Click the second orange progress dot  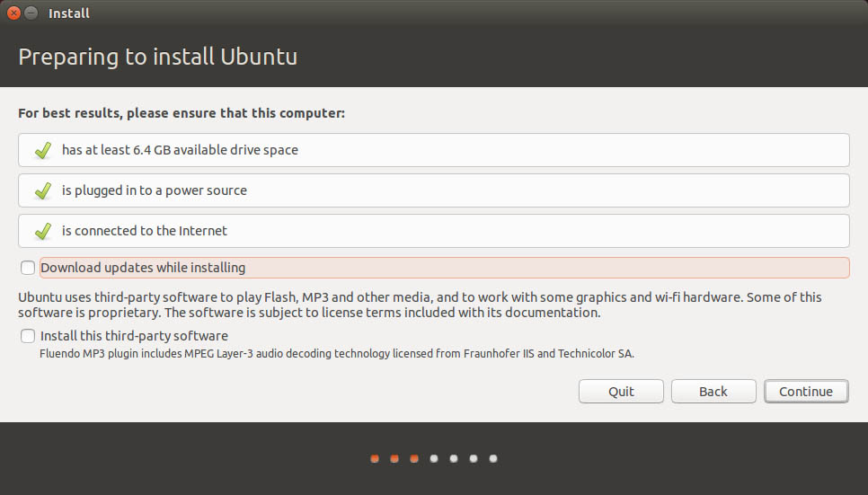coord(394,458)
